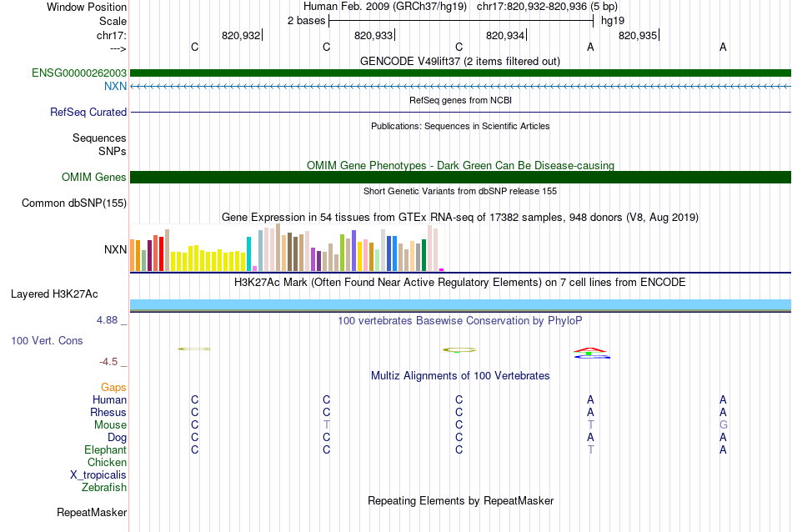Open the NXN gene label under GENCODE
Image resolution: width=792 pixels, height=532 pixels.
(x=115, y=86)
